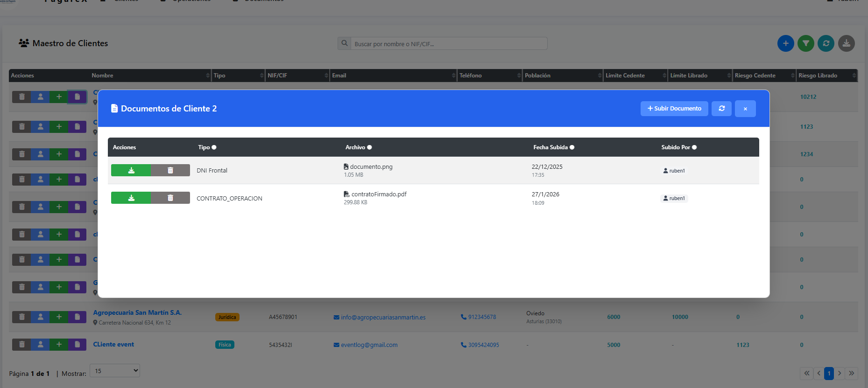Delete the CLiente event row
Screen dimensions: 868x388
click(x=21, y=345)
